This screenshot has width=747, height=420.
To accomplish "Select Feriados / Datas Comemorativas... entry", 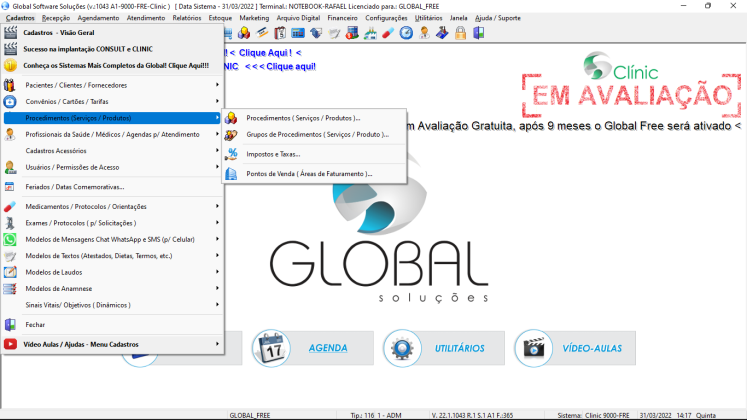I will 113,187.
